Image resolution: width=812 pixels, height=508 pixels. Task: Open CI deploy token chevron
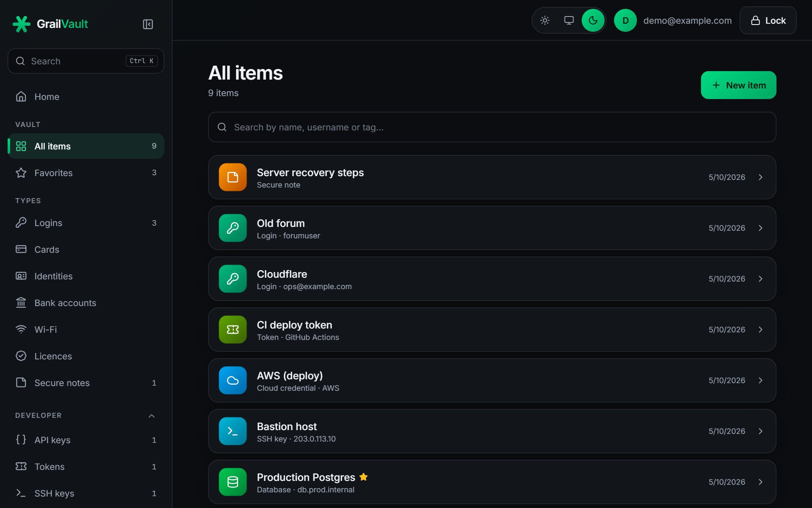point(760,329)
